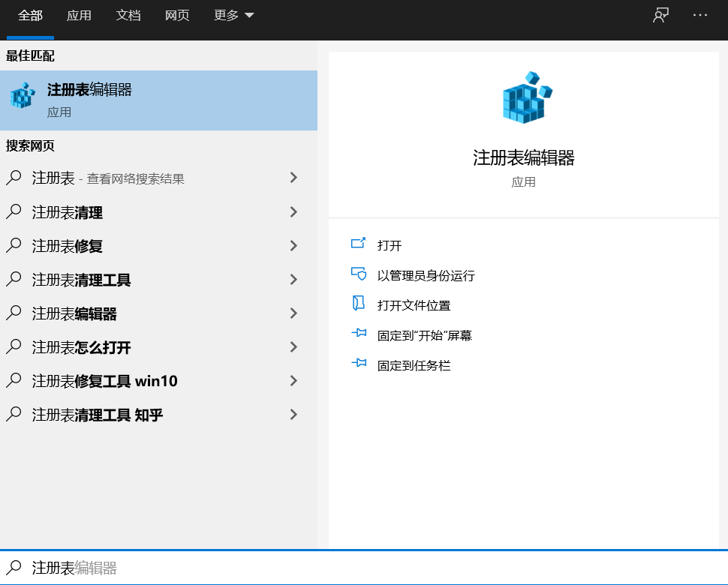Open best match 注册表编辑器 result
The height and width of the screenshot is (585, 728).
tap(159, 100)
